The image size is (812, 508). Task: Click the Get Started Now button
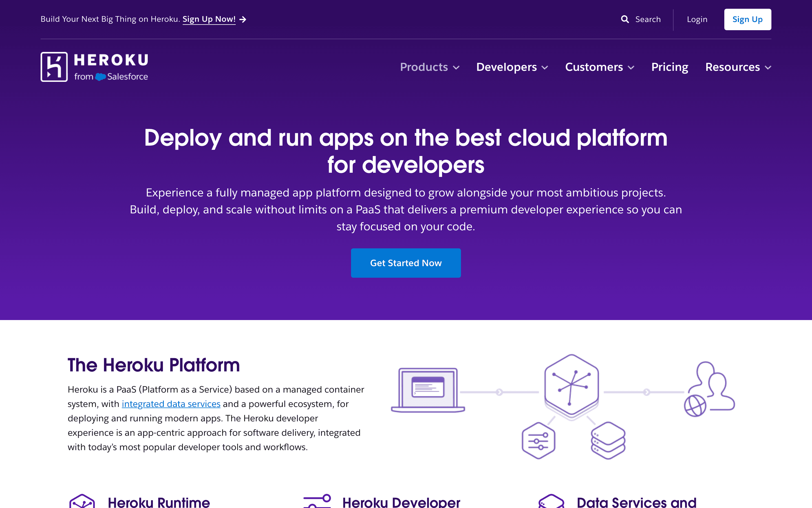406,263
